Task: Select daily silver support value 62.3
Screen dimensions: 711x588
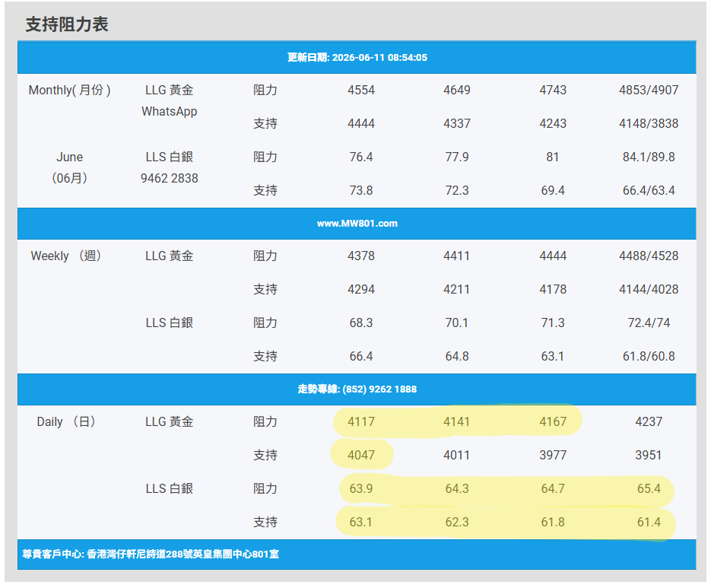Action: pyautogui.click(x=456, y=523)
